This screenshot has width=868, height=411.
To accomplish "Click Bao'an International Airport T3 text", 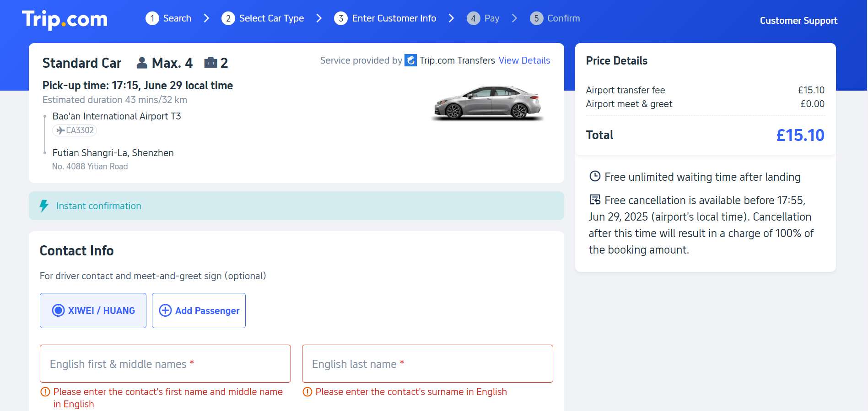I will pos(117,116).
